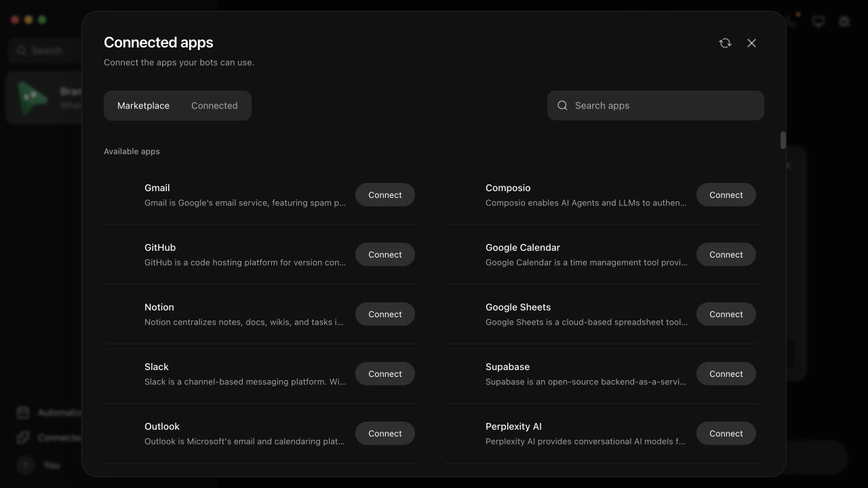Click the dialog's vertical scrollbar thumb

click(783, 140)
